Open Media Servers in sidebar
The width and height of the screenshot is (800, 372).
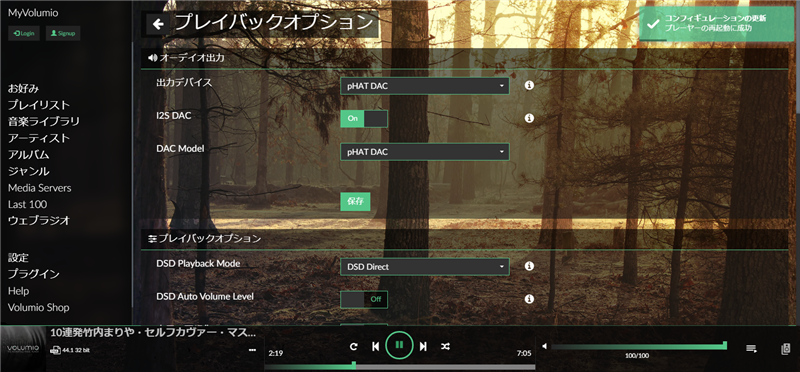click(x=39, y=188)
